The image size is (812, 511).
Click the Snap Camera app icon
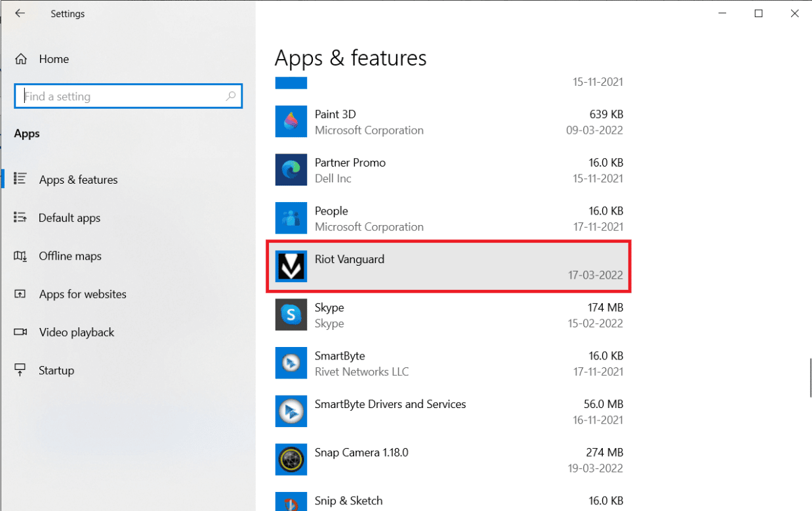pyautogui.click(x=291, y=460)
